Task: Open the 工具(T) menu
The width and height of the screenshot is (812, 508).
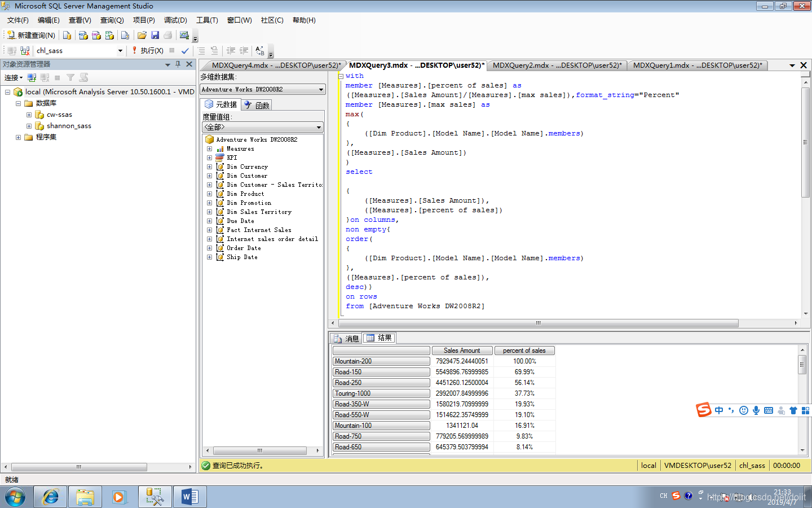Action: (207, 20)
